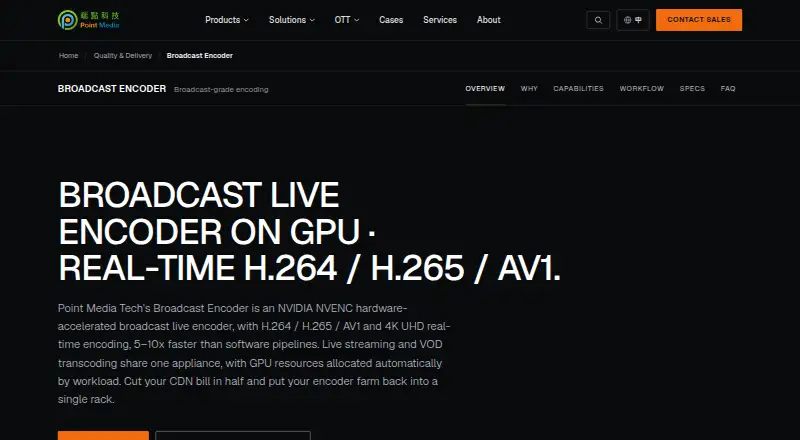This screenshot has width=800, height=440.
Task: Go to Home breadcrumb link
Action: [x=68, y=56]
